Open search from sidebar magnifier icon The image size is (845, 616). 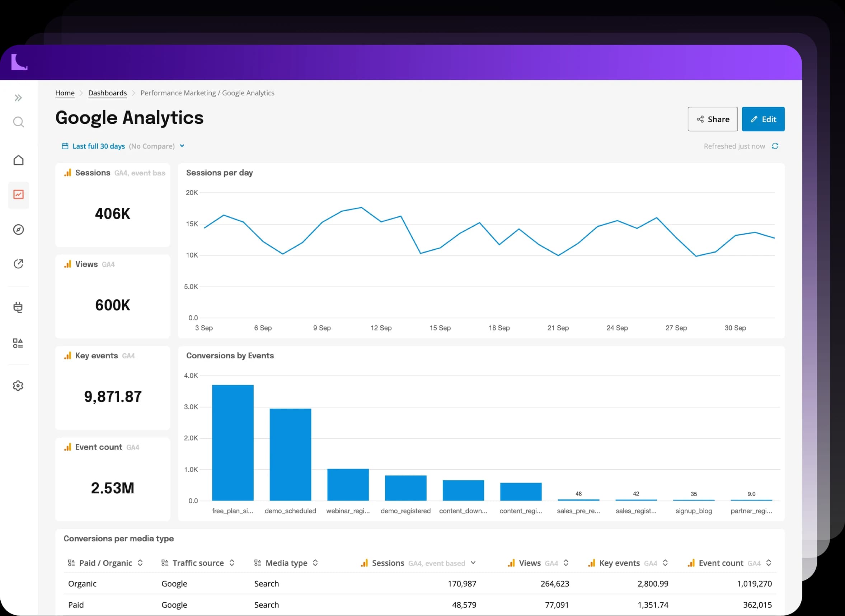pos(18,122)
